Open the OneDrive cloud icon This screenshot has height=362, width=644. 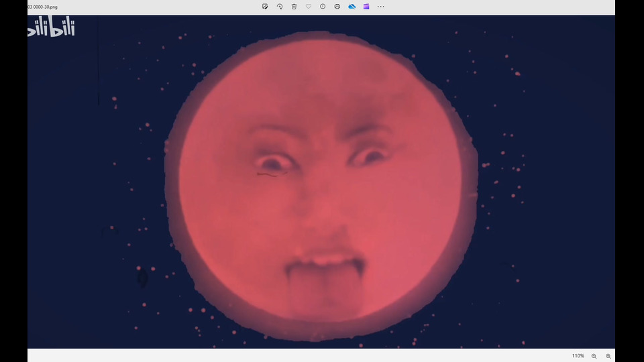click(x=352, y=7)
